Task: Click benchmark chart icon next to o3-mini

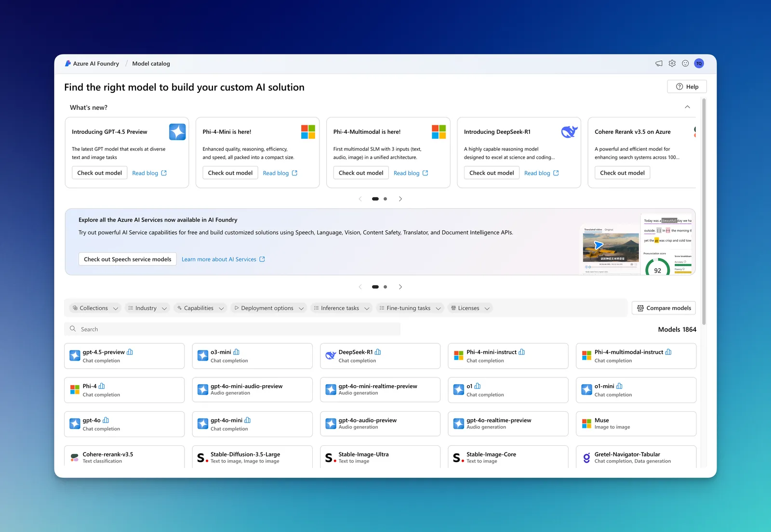Action: pyautogui.click(x=236, y=352)
